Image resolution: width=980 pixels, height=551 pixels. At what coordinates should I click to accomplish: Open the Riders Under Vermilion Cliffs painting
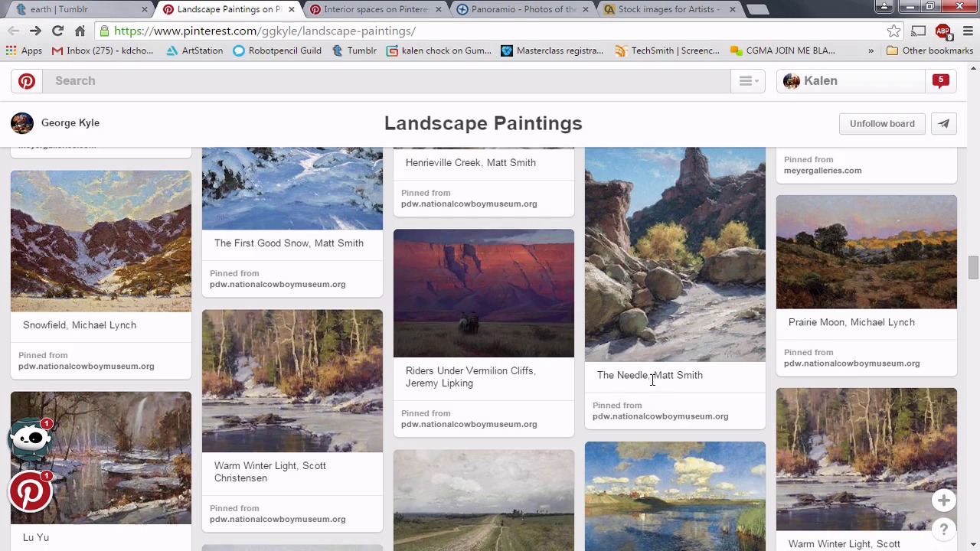pyautogui.click(x=484, y=293)
